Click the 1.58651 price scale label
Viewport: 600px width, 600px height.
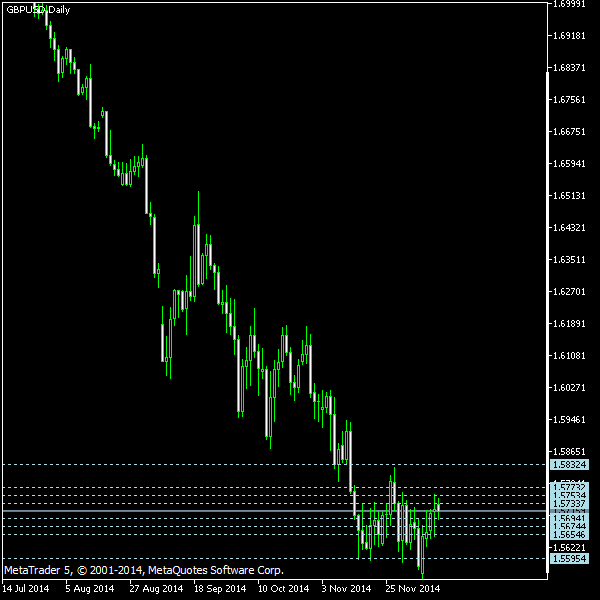tap(569, 452)
